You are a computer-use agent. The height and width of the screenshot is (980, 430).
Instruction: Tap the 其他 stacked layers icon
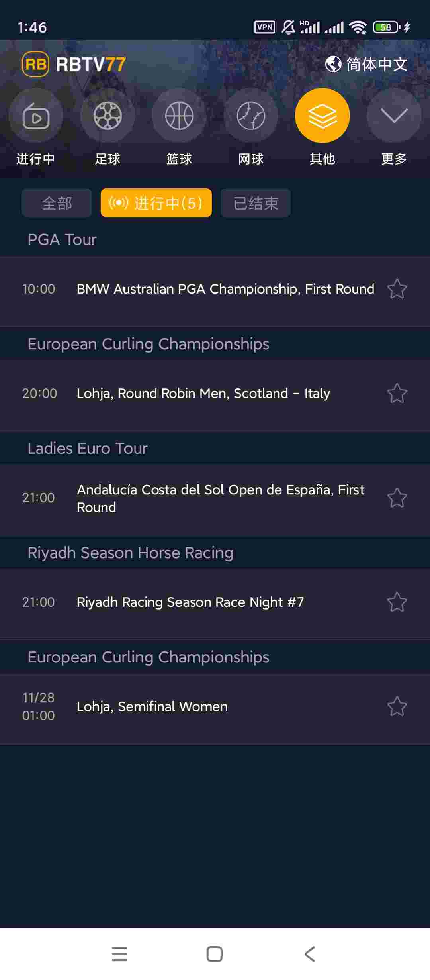(322, 116)
